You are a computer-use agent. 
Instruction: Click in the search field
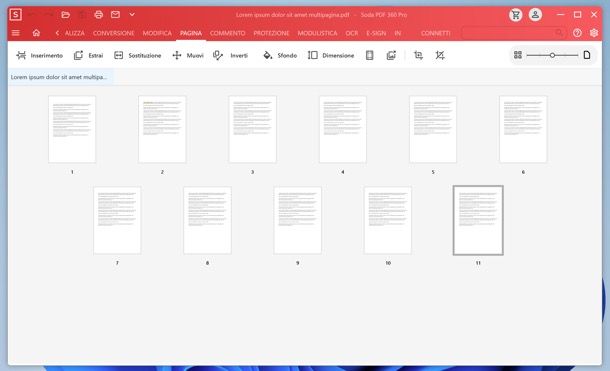tap(514, 33)
